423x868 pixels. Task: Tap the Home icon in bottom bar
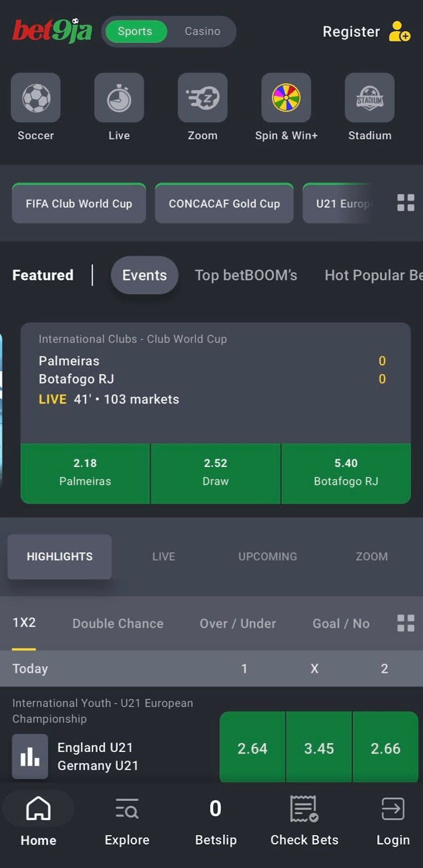click(38, 808)
